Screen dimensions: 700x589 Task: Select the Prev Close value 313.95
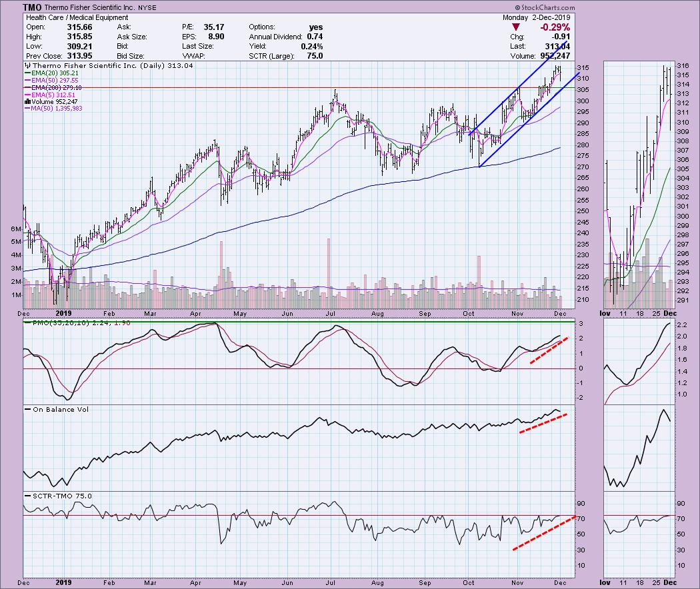point(79,56)
